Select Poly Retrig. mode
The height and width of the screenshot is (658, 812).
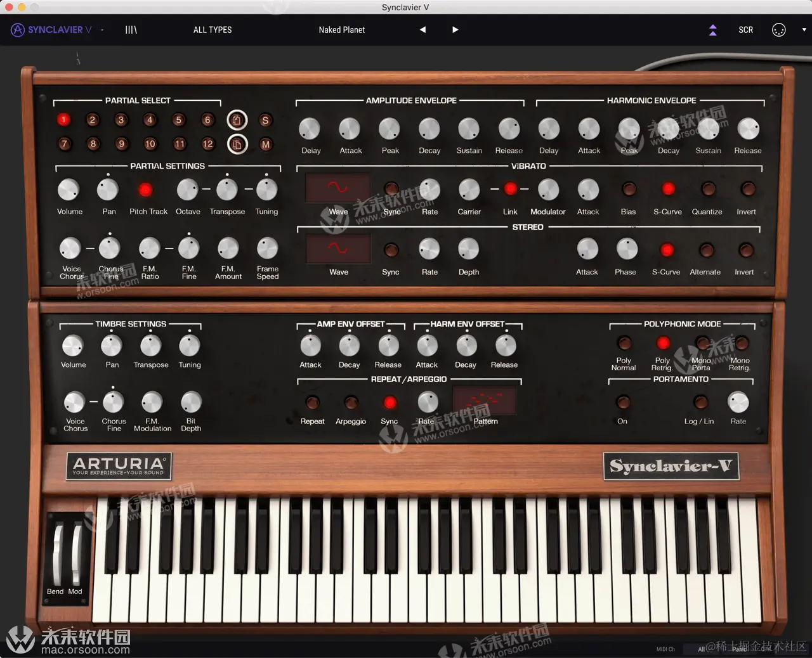(663, 343)
